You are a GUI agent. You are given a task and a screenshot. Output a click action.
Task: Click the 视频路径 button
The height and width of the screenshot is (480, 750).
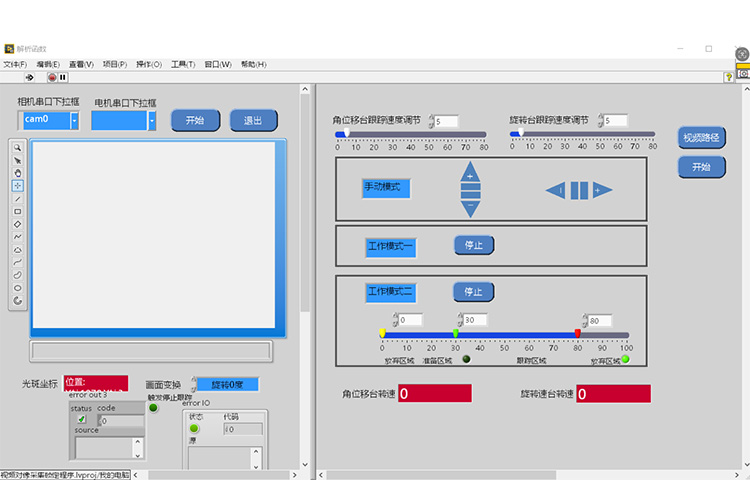tap(701, 137)
